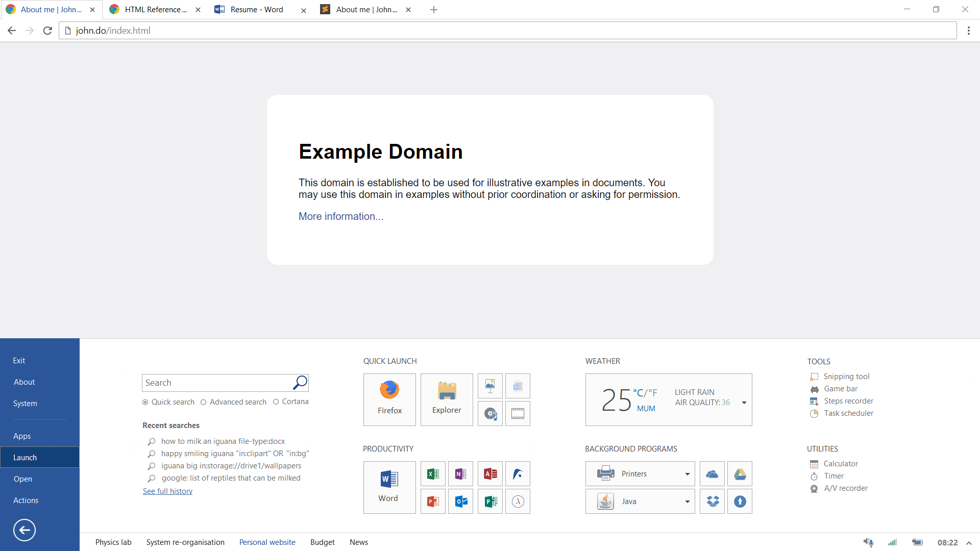Open Excel in Productivity tiles

tap(433, 474)
